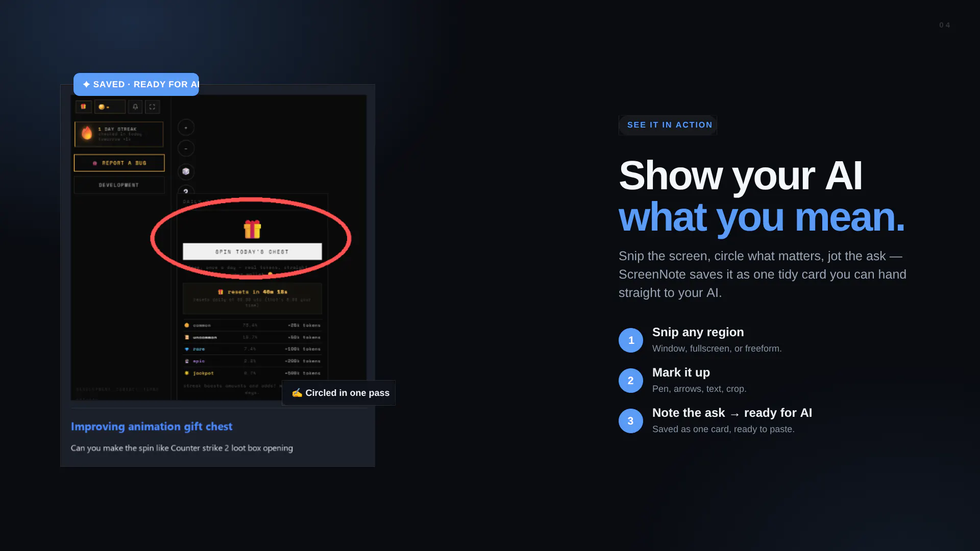980x551 pixels.
Task: Click the +25k tokens value
Action: [x=304, y=325]
